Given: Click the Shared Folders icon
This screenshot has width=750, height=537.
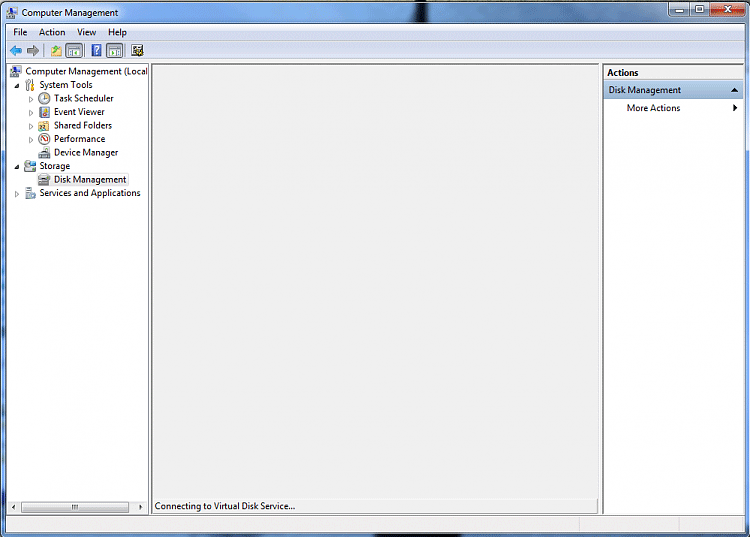Looking at the screenshot, I should point(44,125).
